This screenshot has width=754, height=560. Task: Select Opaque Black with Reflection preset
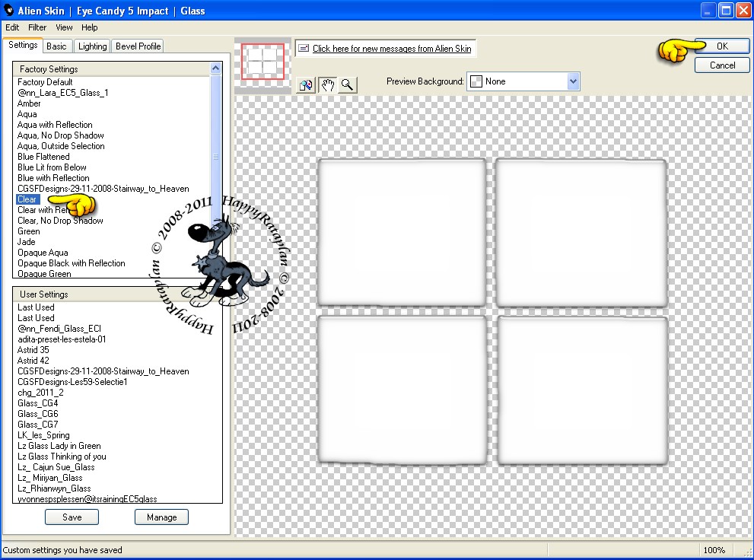tap(72, 263)
